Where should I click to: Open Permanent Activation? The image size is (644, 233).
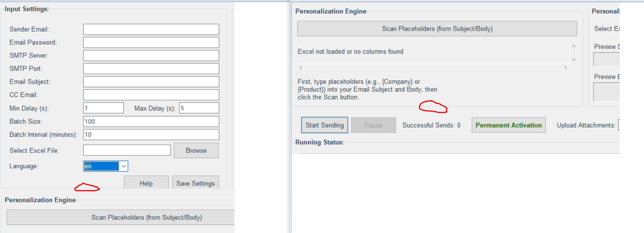[508, 125]
